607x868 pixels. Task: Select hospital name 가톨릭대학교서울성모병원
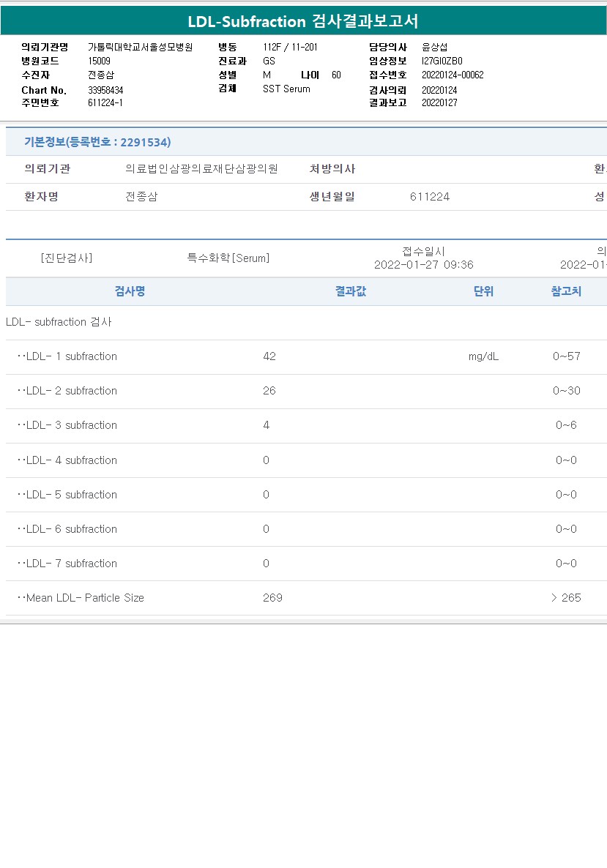140,47
